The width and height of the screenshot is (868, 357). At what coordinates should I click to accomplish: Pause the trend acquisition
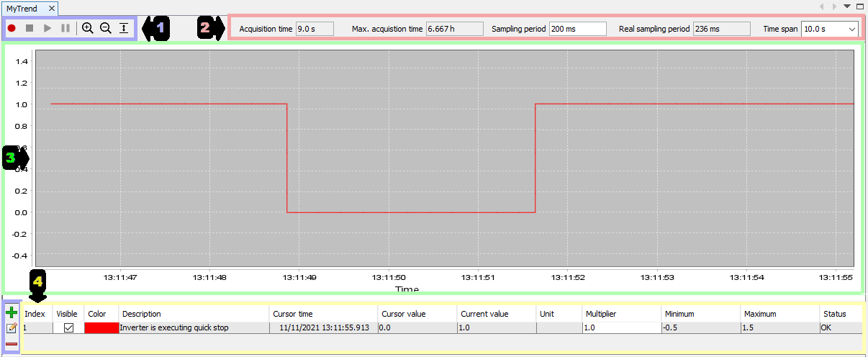65,28
